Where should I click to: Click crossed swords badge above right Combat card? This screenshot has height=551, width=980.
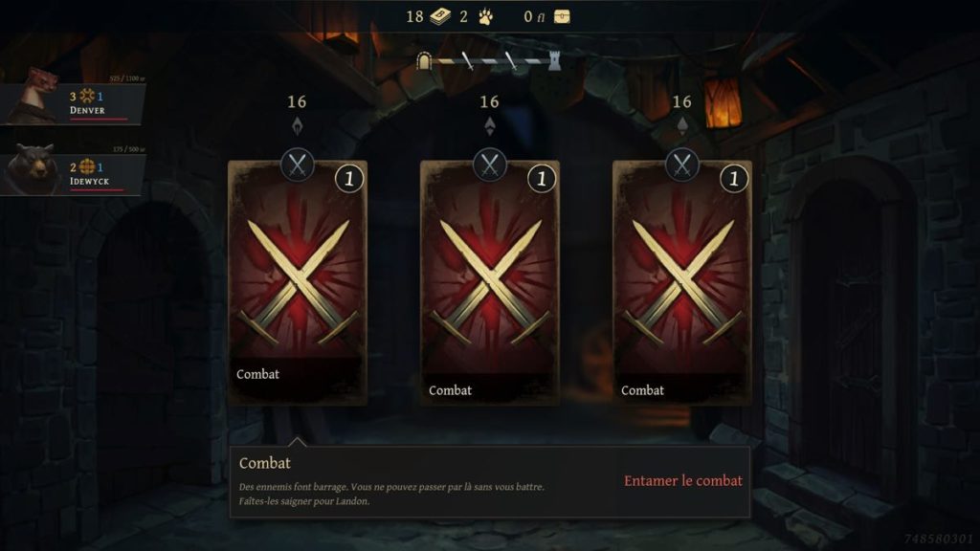(x=682, y=165)
